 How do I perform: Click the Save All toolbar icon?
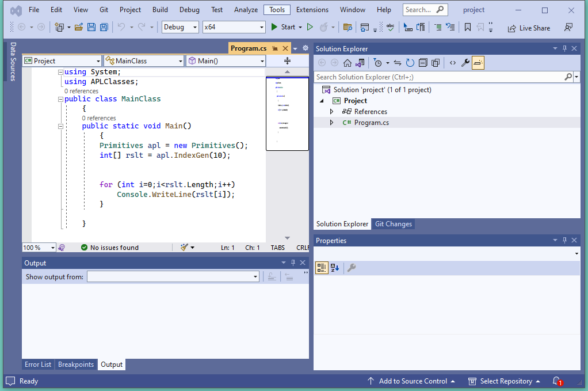pos(104,27)
